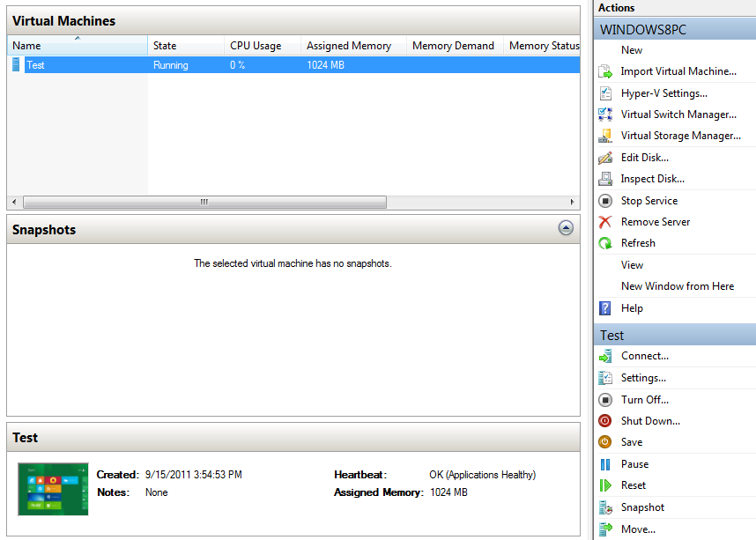
Task: Click the Edit Disk pencil icon
Action: pos(605,158)
